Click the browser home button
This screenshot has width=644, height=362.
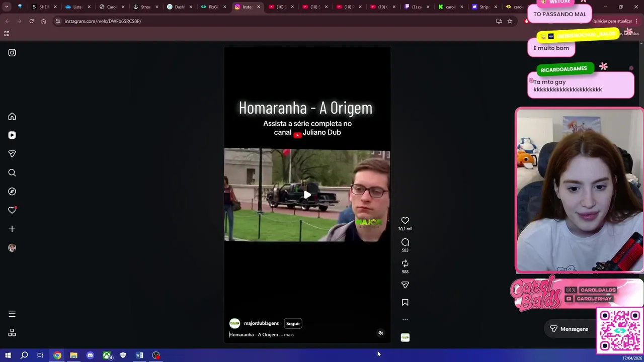tap(43, 21)
